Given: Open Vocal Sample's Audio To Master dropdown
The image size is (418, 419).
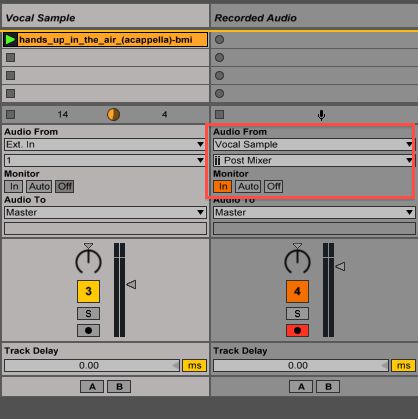Looking at the screenshot, I should [105, 212].
